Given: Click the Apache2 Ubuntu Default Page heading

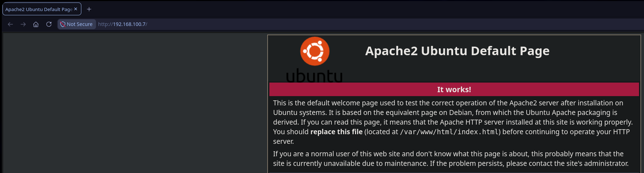Looking at the screenshot, I should (457, 51).
